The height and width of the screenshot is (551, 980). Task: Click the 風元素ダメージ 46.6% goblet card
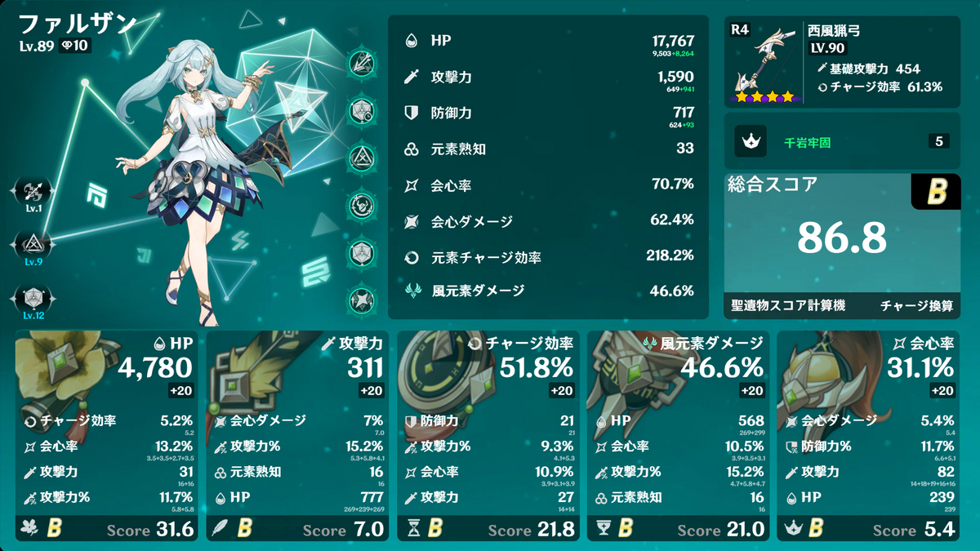click(679, 435)
